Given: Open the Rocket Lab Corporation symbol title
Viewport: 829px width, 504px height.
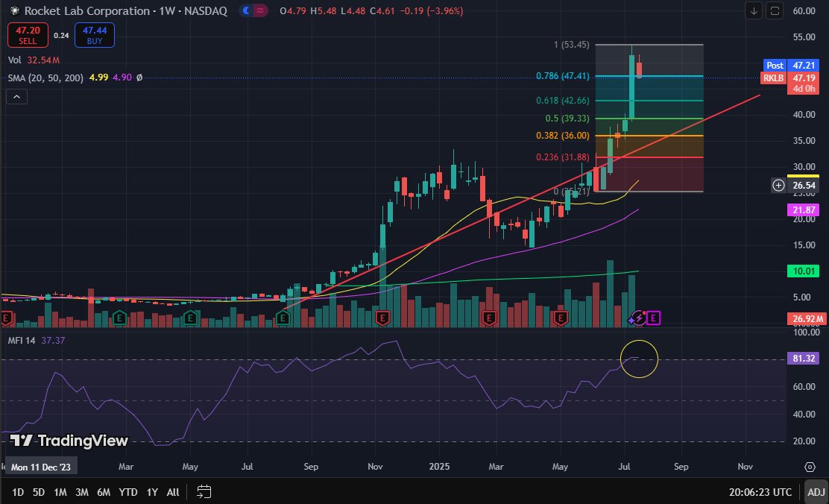Looking at the screenshot, I should (125, 10).
